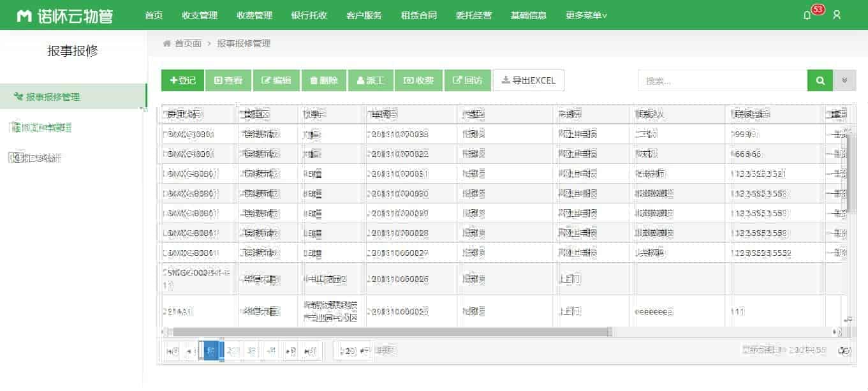Go to the next results page

[291, 351]
